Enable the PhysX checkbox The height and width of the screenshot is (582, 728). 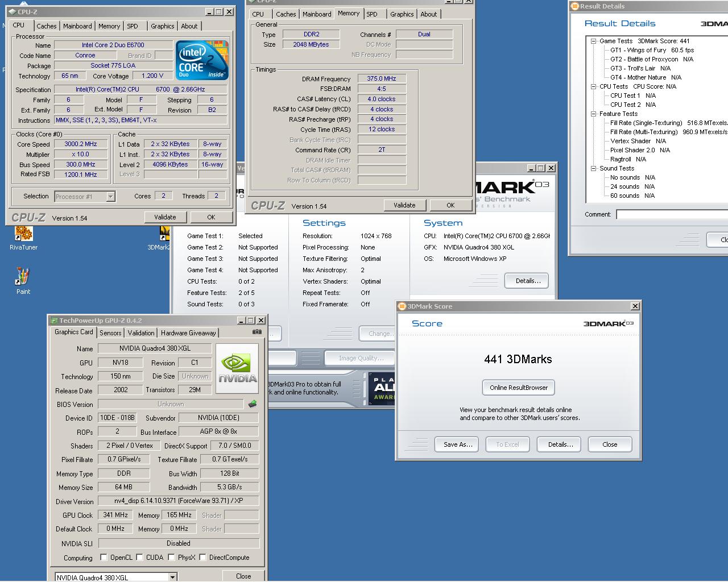point(171,558)
